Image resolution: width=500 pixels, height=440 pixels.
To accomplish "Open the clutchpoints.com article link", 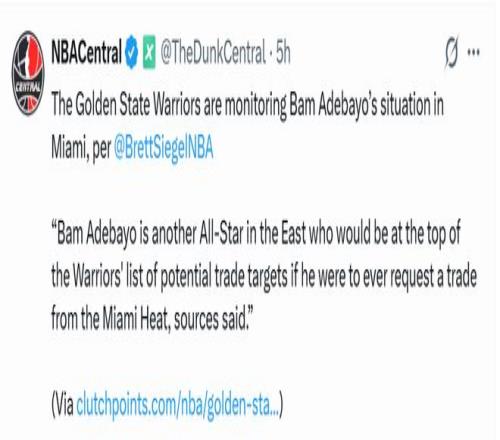I will [178, 405].
